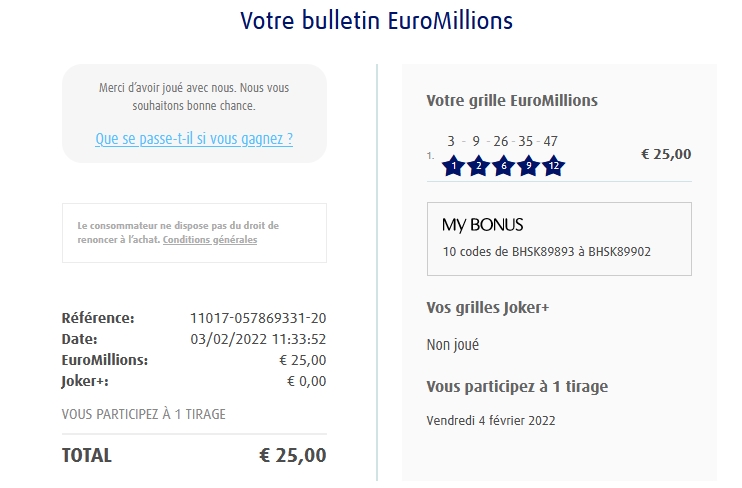Click the reference number 11017-057869331-20
The image size is (742, 488).
tap(258, 318)
